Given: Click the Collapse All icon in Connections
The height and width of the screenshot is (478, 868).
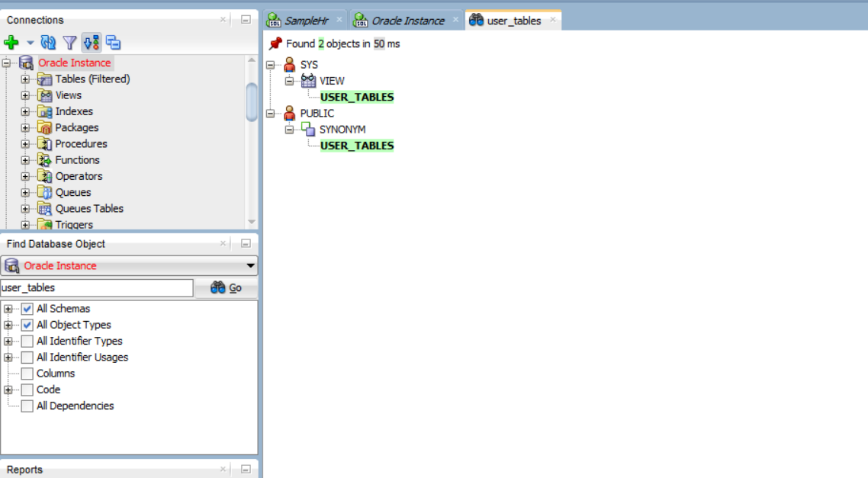Looking at the screenshot, I should [x=113, y=43].
